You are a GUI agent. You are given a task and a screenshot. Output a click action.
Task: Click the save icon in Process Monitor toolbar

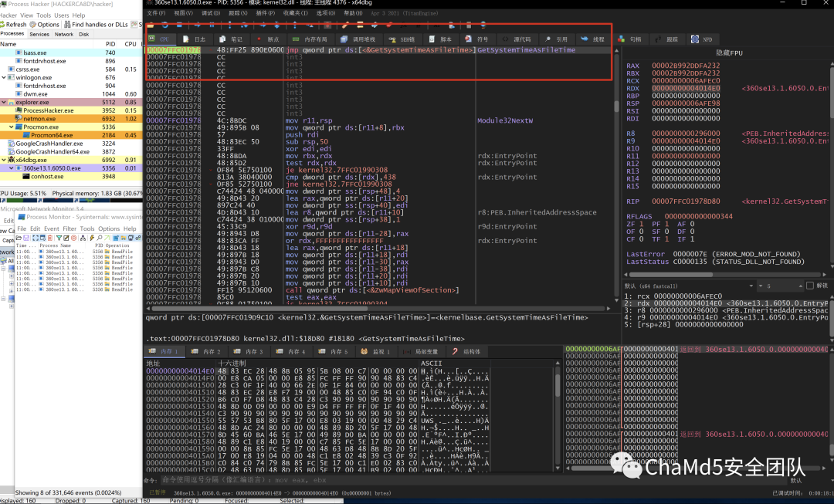click(26, 238)
